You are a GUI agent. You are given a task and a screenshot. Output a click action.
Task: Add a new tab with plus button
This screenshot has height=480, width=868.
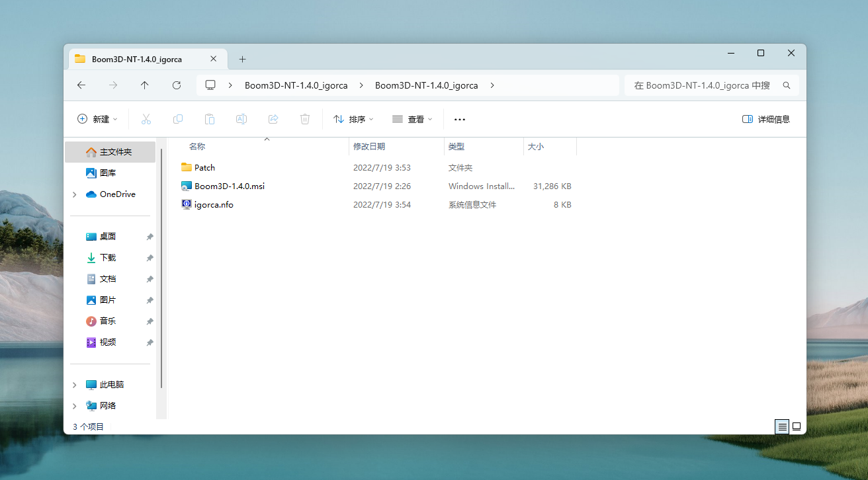pos(242,59)
